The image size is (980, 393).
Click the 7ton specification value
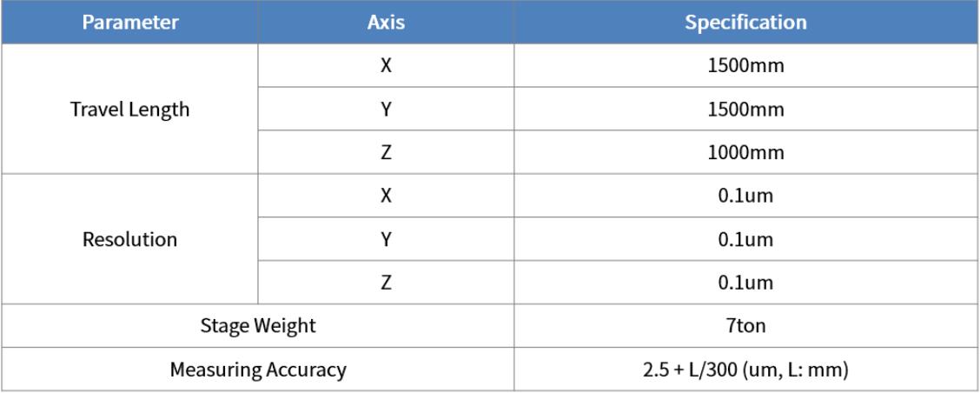745,326
